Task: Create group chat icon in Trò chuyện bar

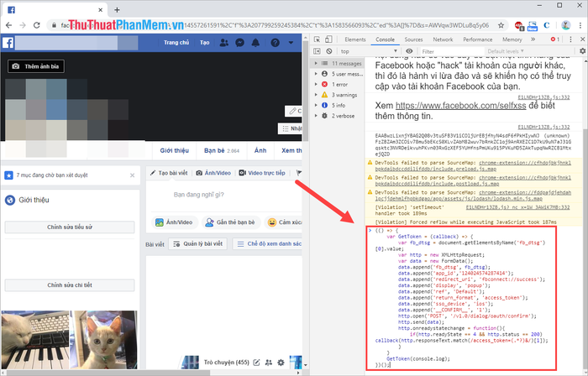Action: coord(269,363)
